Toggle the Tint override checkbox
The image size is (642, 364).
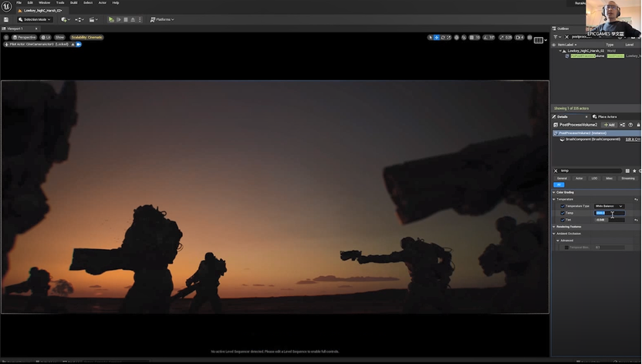[563, 220]
